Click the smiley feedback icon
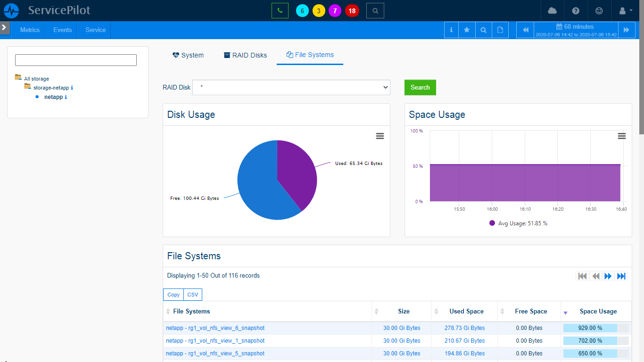 click(x=599, y=10)
